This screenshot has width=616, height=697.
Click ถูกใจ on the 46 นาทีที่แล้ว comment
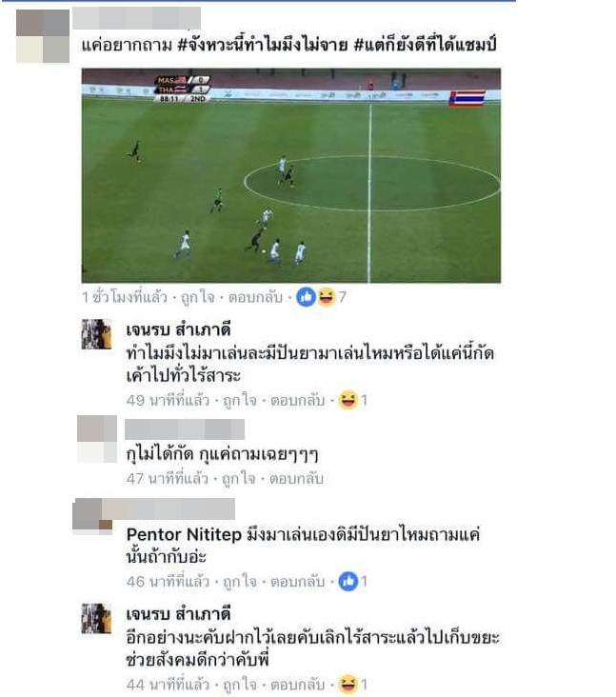240,582
